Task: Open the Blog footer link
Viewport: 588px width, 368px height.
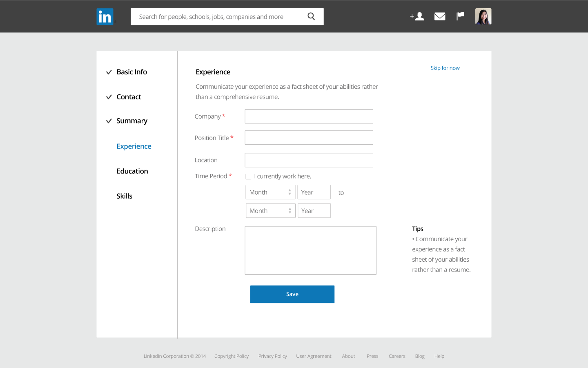Action: 420,357
